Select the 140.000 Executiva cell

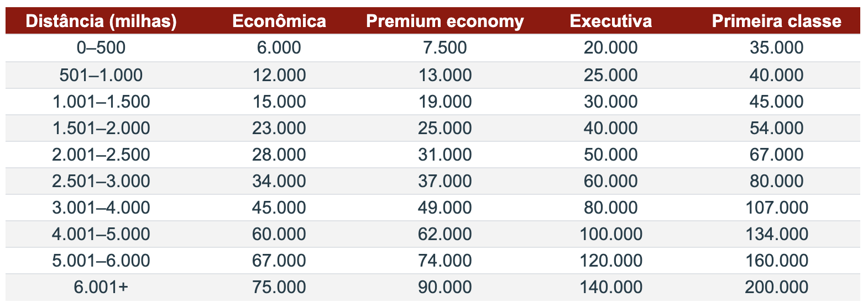tap(610, 287)
